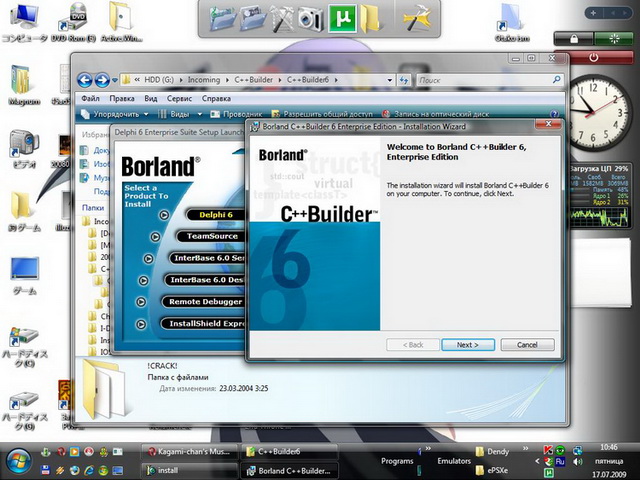Click the コンピュータ desktop icon
Image resolution: width=640 pixels, height=480 pixels.
(x=25, y=23)
